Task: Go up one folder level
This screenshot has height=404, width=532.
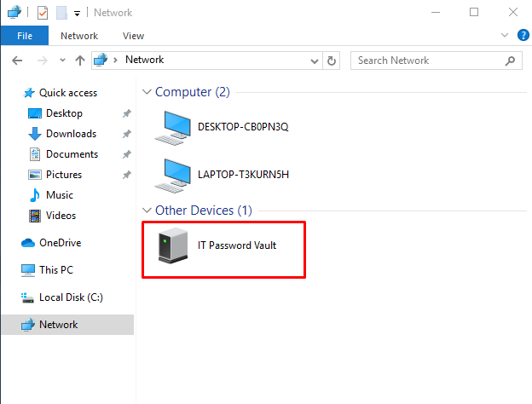Action: pos(80,61)
